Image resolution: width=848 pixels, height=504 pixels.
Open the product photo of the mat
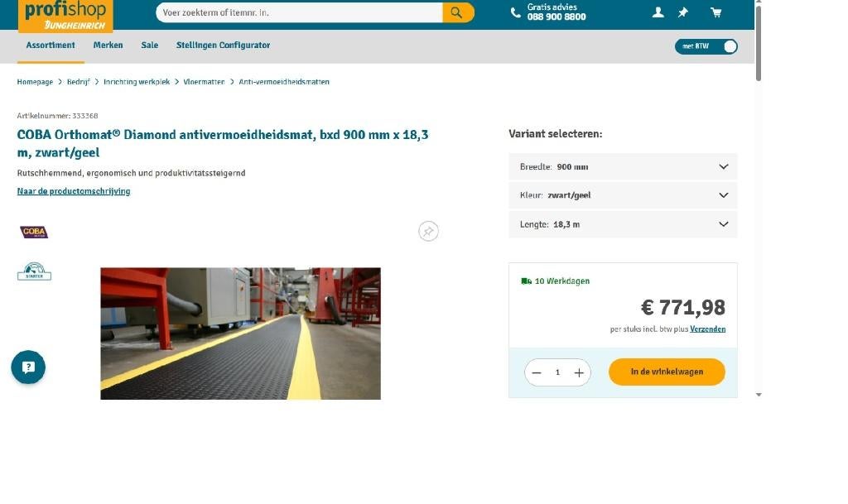[241, 334]
